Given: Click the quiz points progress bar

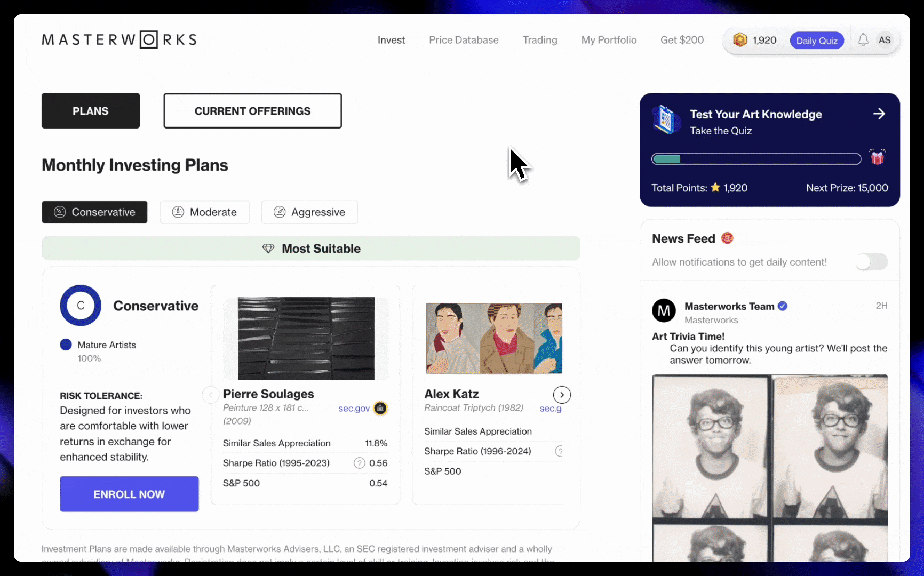Looking at the screenshot, I should tap(756, 159).
